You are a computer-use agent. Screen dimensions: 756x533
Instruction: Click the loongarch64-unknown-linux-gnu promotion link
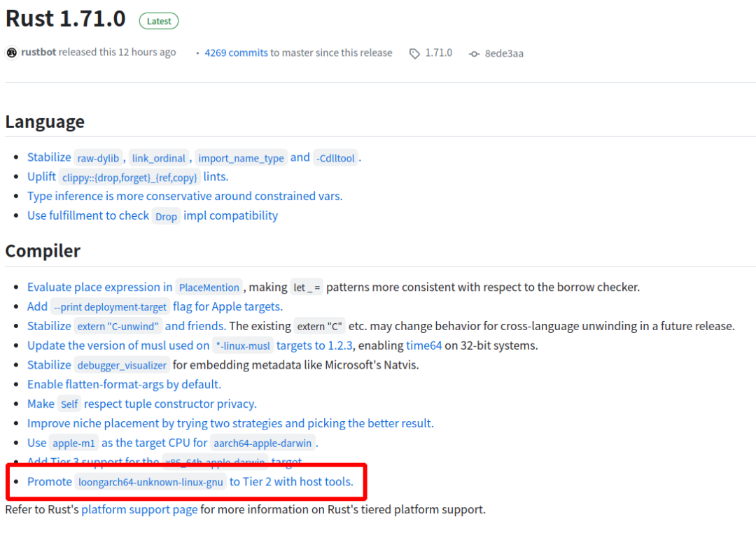click(151, 482)
